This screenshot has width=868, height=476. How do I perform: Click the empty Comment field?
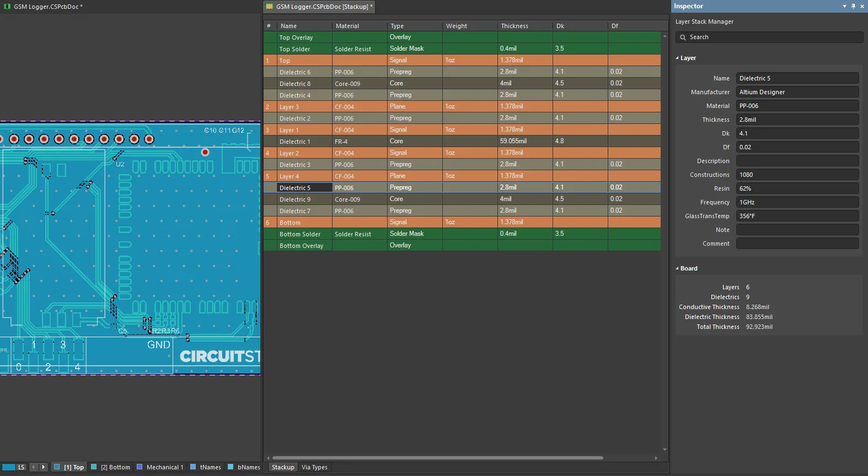tap(797, 244)
